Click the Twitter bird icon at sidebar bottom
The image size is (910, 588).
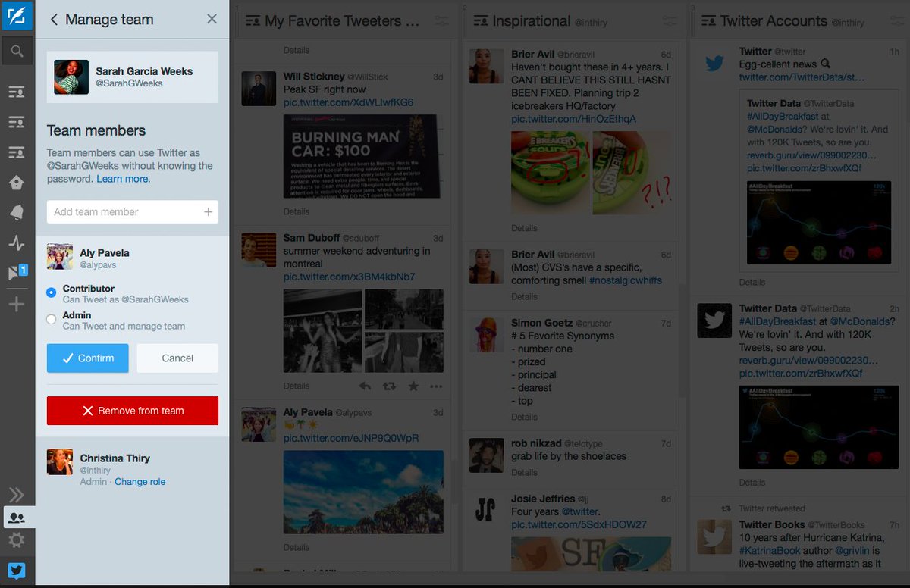(x=17, y=571)
